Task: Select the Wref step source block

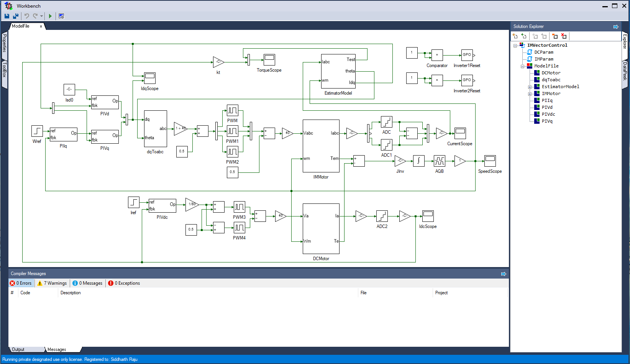Action: [37, 131]
